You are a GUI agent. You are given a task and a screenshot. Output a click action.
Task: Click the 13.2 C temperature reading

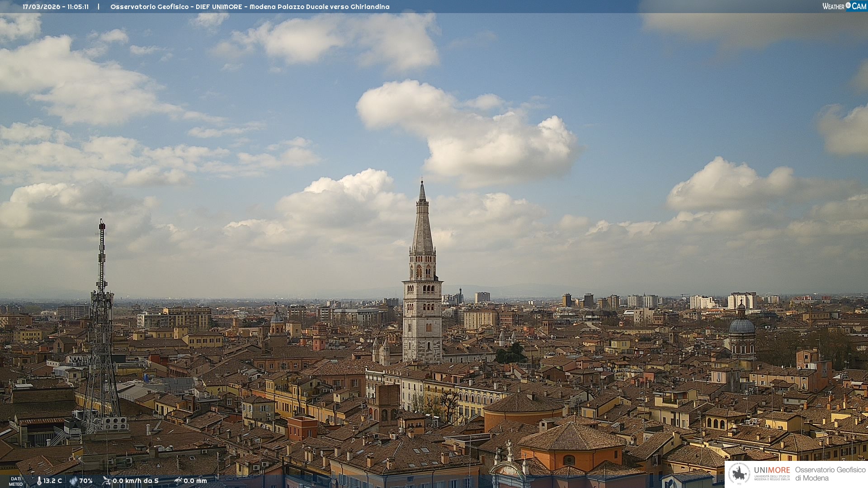pyautogui.click(x=53, y=481)
